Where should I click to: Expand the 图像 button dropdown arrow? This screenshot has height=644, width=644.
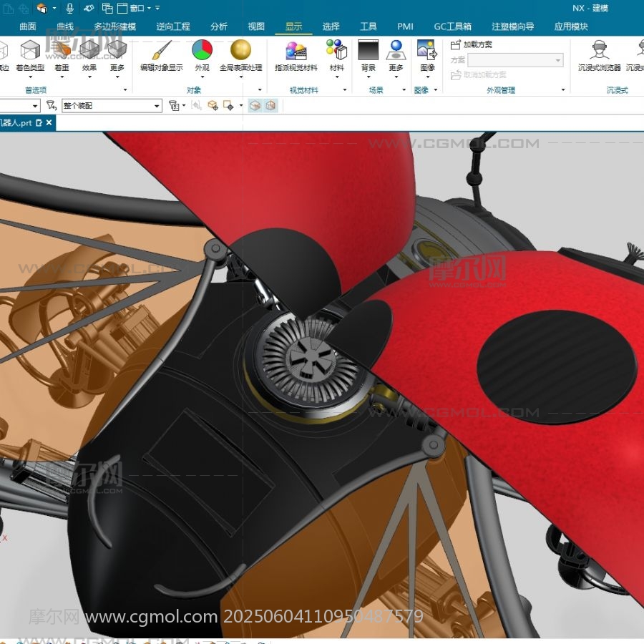click(x=427, y=77)
